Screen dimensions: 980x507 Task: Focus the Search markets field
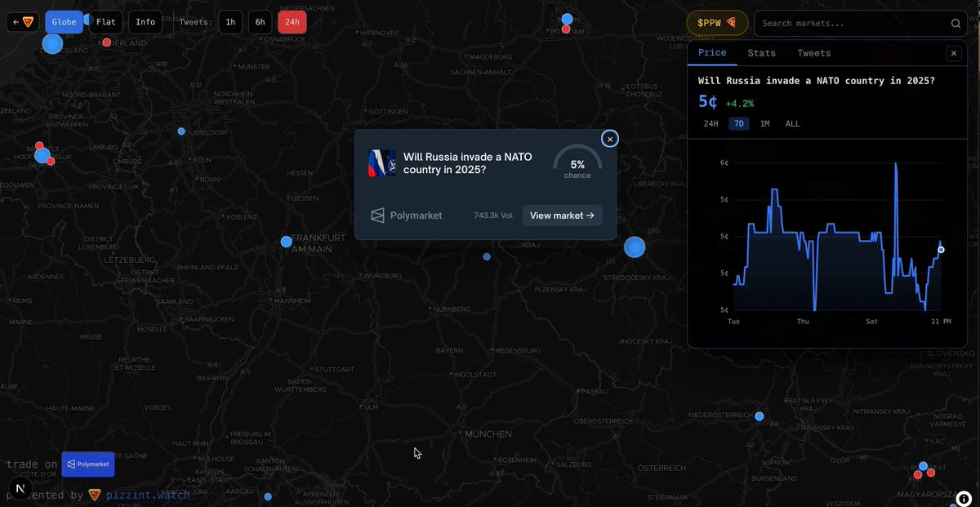pos(860,23)
